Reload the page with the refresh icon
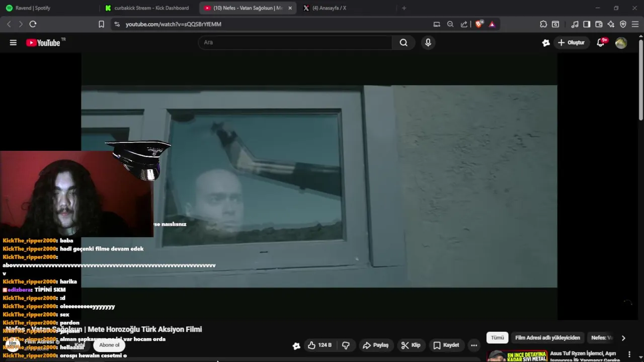Screen dimensions: 644x362 point(33,24)
